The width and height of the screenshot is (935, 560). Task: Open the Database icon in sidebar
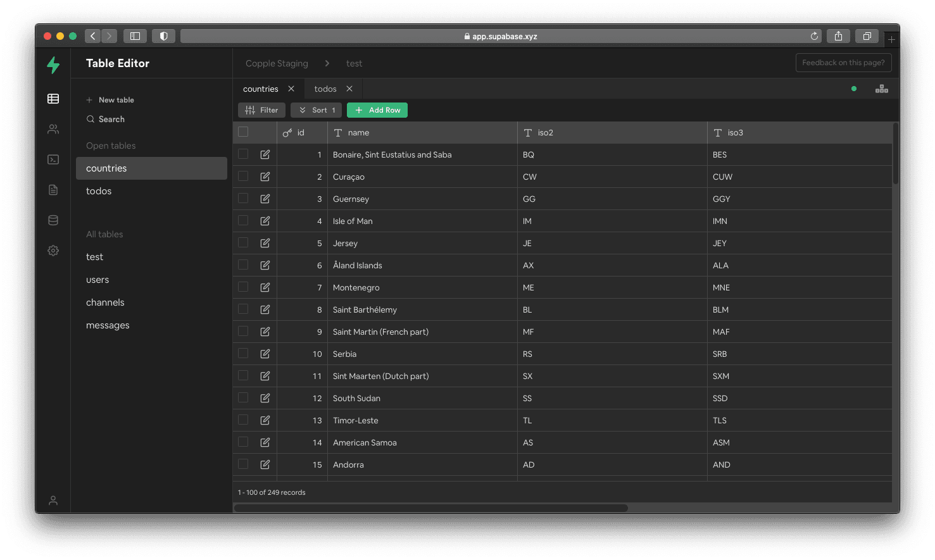(x=53, y=220)
